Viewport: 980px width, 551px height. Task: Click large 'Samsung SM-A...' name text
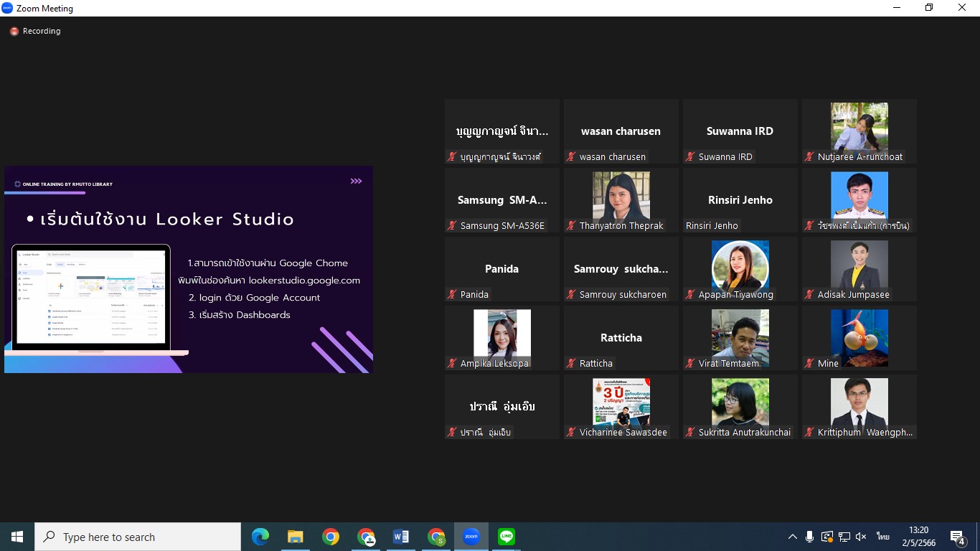tap(502, 200)
